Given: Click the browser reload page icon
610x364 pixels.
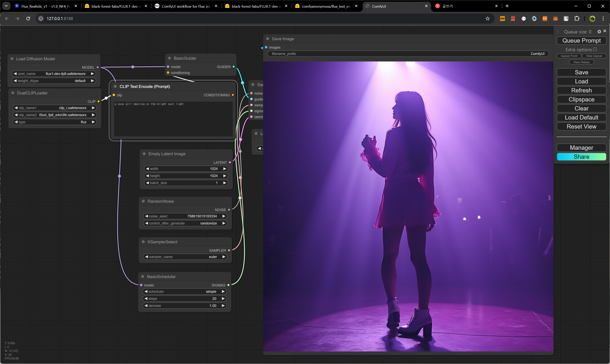Looking at the screenshot, I should (28, 19).
